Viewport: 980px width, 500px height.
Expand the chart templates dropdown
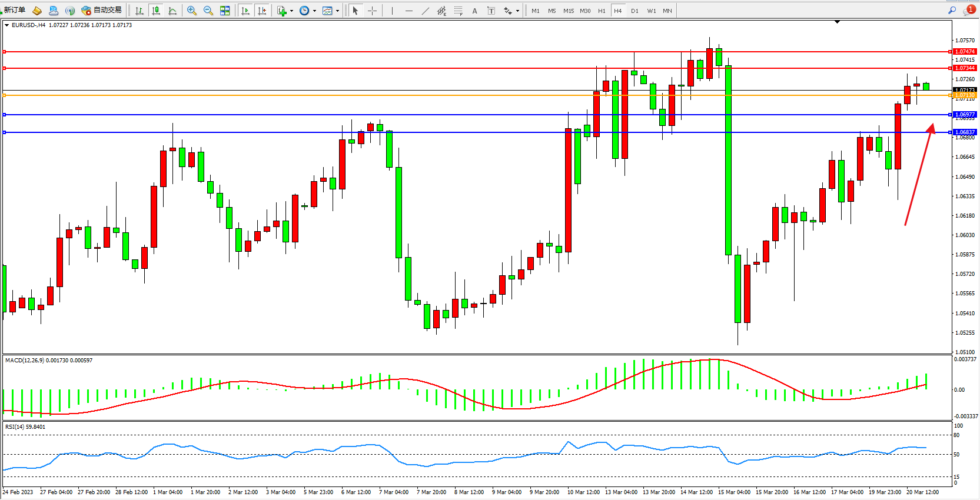pyautogui.click(x=337, y=11)
